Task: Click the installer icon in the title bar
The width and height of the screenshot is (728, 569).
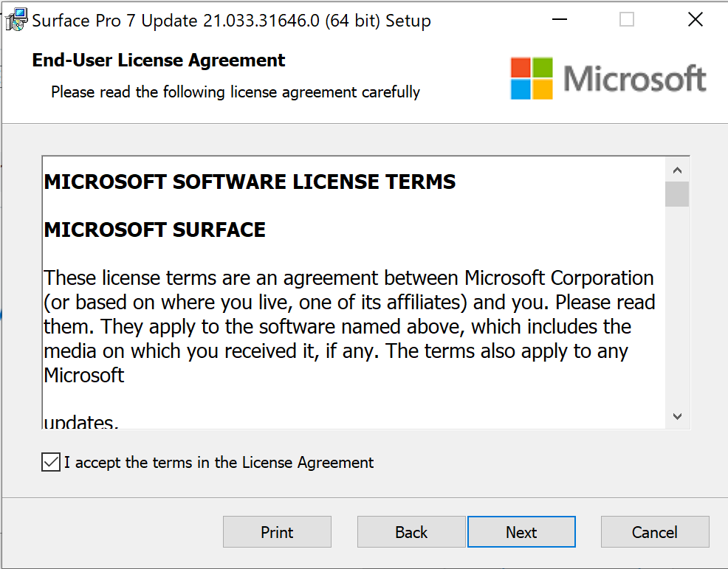Action: coord(16,20)
